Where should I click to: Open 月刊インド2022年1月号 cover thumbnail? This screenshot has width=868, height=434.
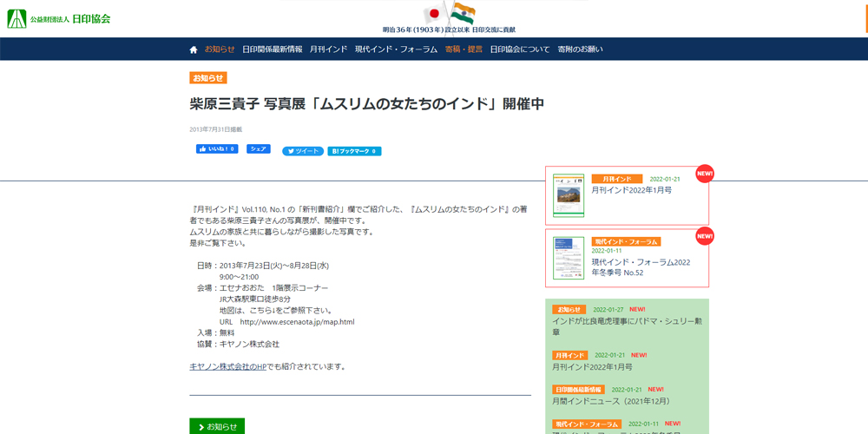tap(569, 195)
